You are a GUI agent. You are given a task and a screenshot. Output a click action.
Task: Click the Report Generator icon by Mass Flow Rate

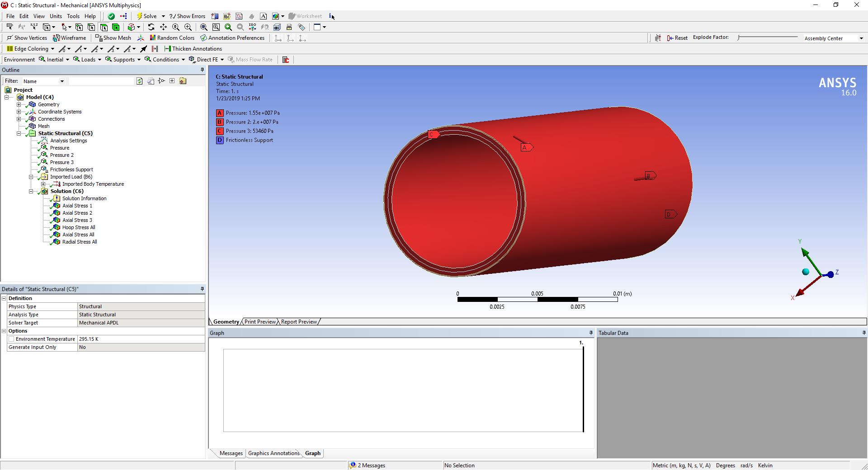tap(286, 60)
